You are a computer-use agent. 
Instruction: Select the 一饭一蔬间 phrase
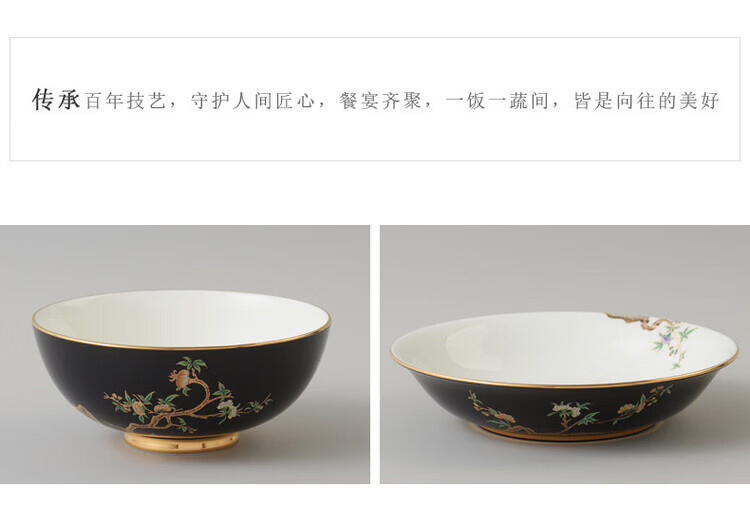click(x=497, y=101)
